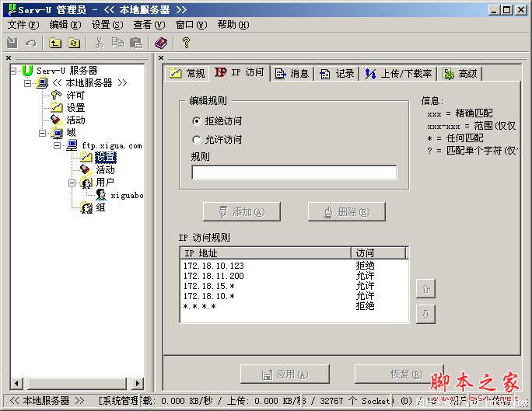Select rule row 172.18.15.*
The width and height of the screenshot is (532, 411).
tap(294, 286)
